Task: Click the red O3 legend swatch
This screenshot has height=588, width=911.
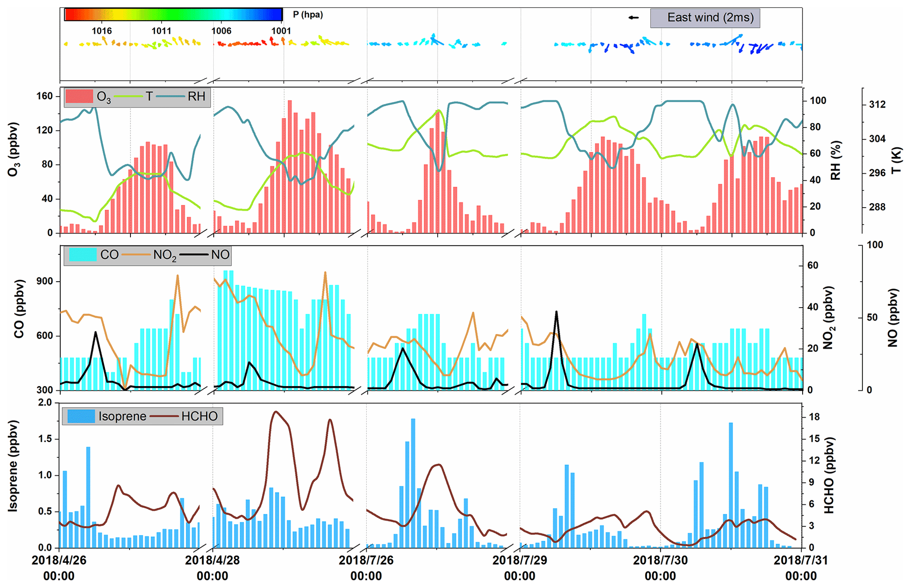Action: pyautogui.click(x=79, y=97)
